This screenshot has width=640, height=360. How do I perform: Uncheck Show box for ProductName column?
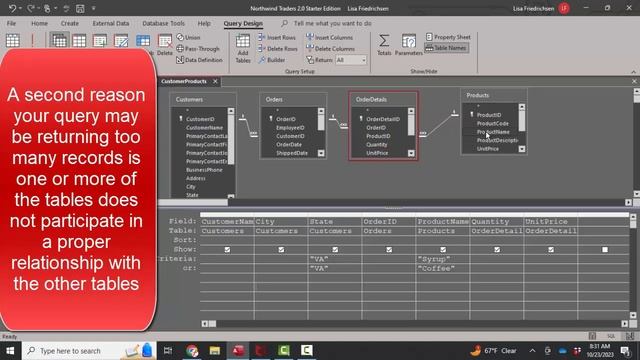coord(443,249)
